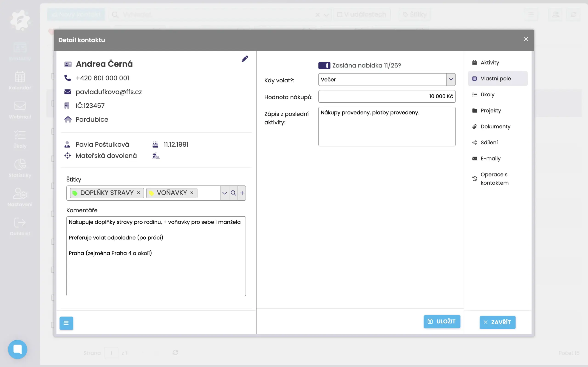The image size is (588, 367).
Task: Click the Hodnota nákupů input field
Action: pos(386,96)
